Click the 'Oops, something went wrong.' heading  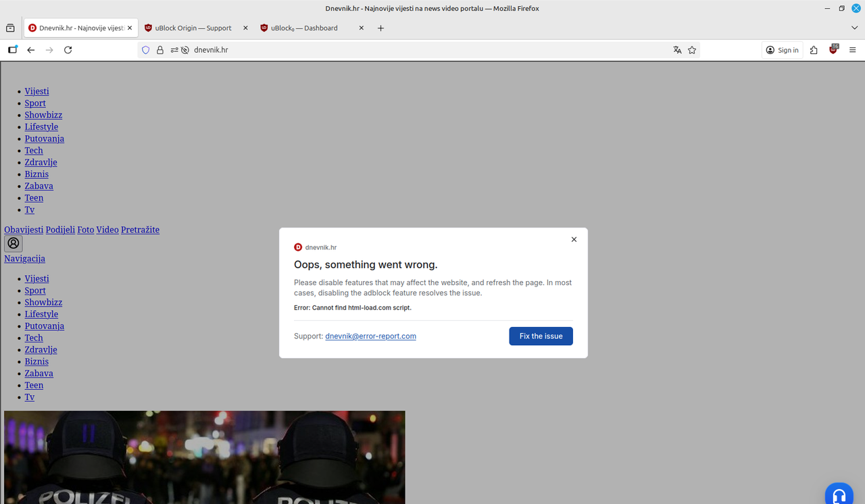(x=366, y=265)
